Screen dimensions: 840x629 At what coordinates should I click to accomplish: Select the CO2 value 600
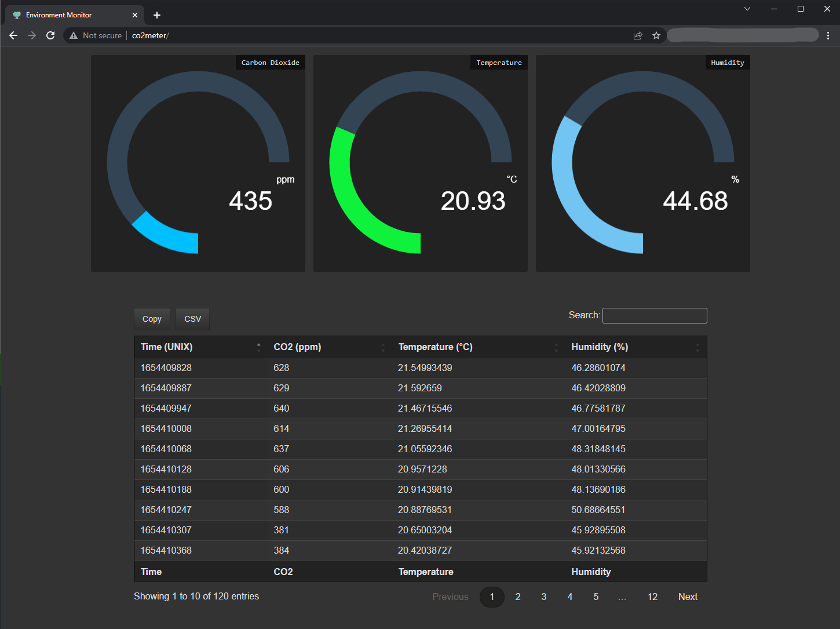pyautogui.click(x=282, y=489)
